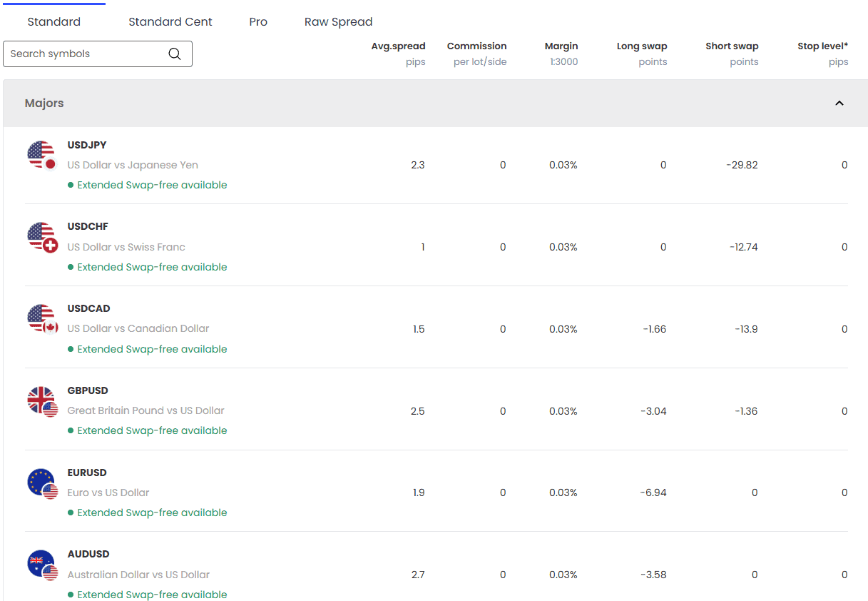Click the USDCAD symbol name

(88, 308)
